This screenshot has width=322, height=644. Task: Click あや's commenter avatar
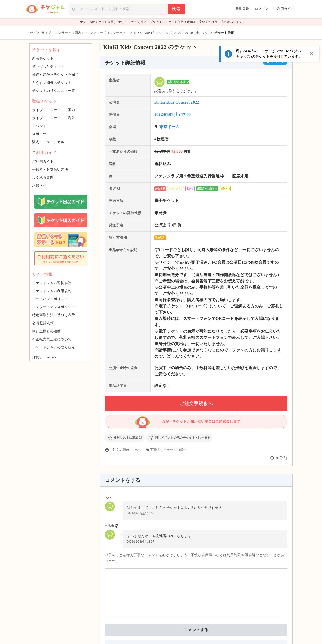click(110, 506)
